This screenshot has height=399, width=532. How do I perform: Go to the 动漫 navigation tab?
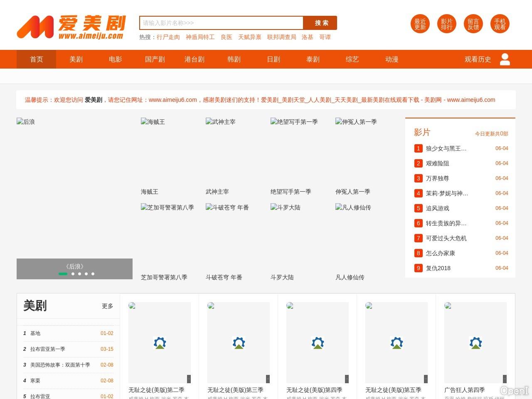coord(392,59)
